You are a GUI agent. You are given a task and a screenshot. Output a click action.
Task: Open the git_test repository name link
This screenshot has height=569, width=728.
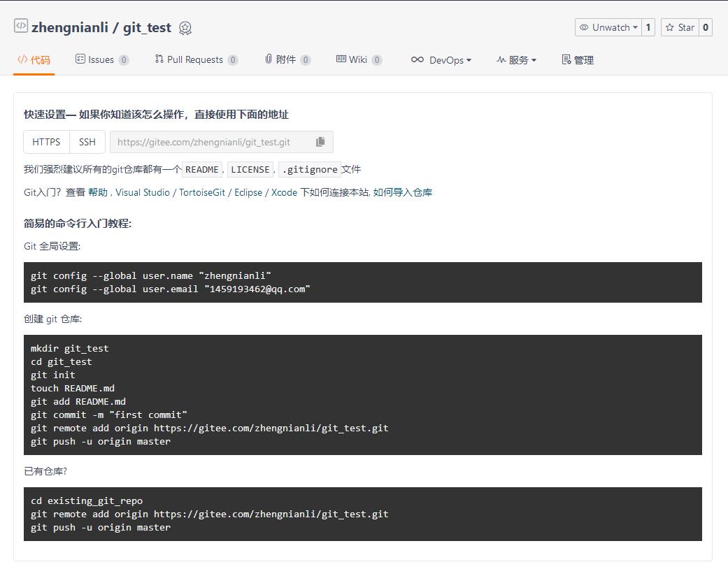pyautogui.click(x=147, y=27)
